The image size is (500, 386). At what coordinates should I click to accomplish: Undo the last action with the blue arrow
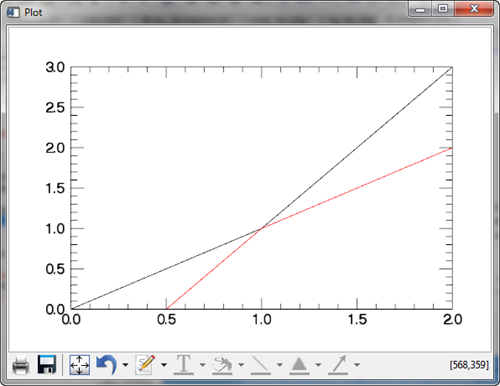coord(107,365)
